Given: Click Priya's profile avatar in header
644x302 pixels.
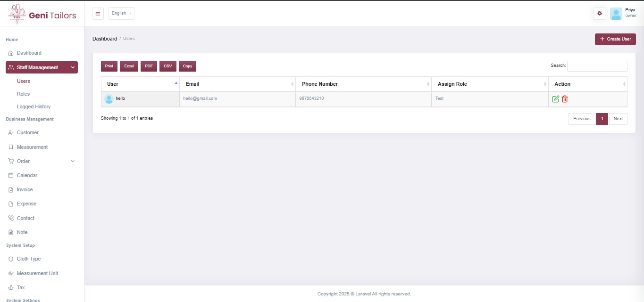Looking at the screenshot, I should [616, 14].
